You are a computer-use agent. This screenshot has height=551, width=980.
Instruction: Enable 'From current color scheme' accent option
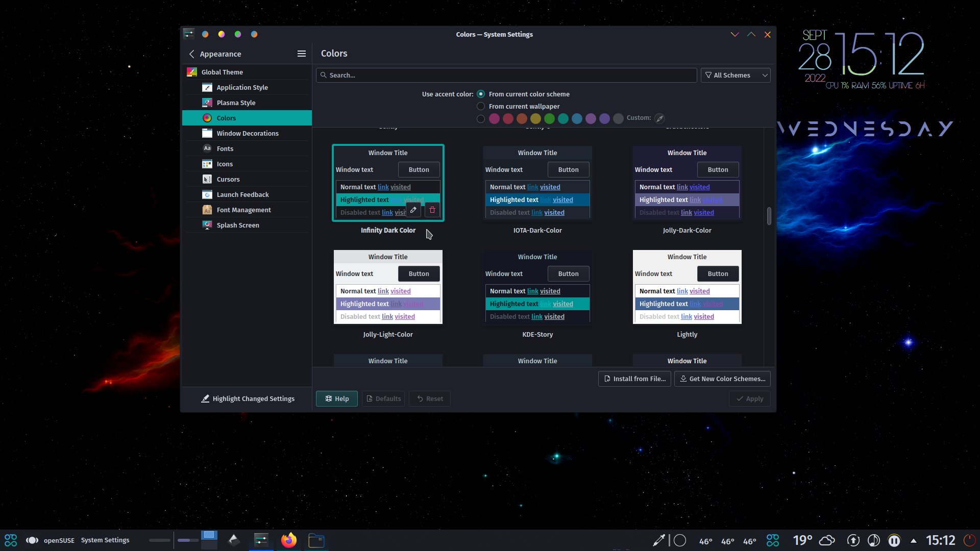tap(480, 94)
